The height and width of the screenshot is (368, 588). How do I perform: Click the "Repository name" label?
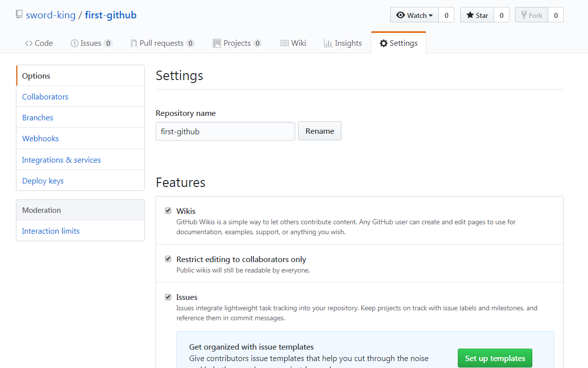[185, 113]
